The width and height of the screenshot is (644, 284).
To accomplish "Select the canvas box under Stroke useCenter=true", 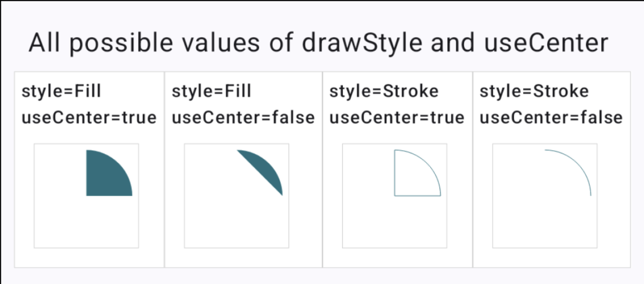I will 395,196.
